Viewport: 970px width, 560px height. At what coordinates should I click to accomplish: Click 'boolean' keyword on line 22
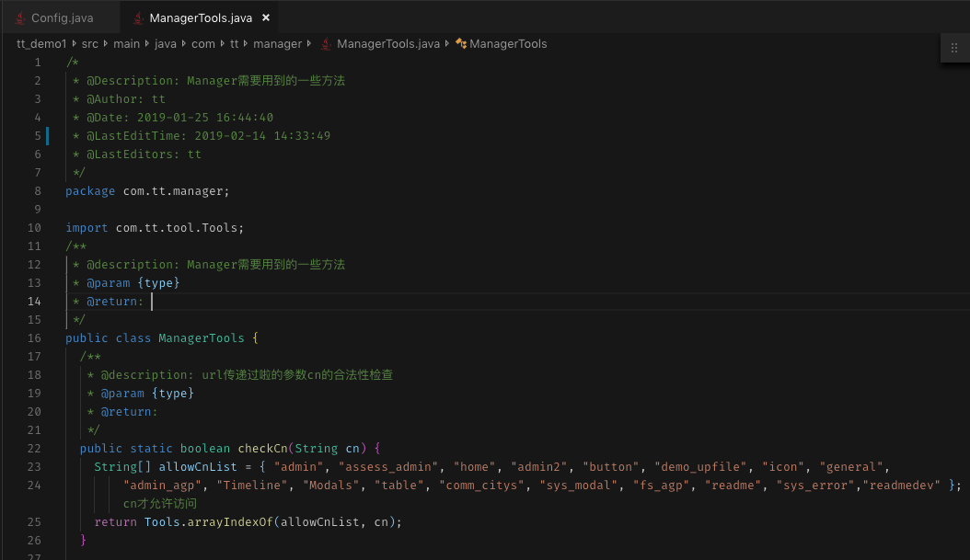[204, 448]
